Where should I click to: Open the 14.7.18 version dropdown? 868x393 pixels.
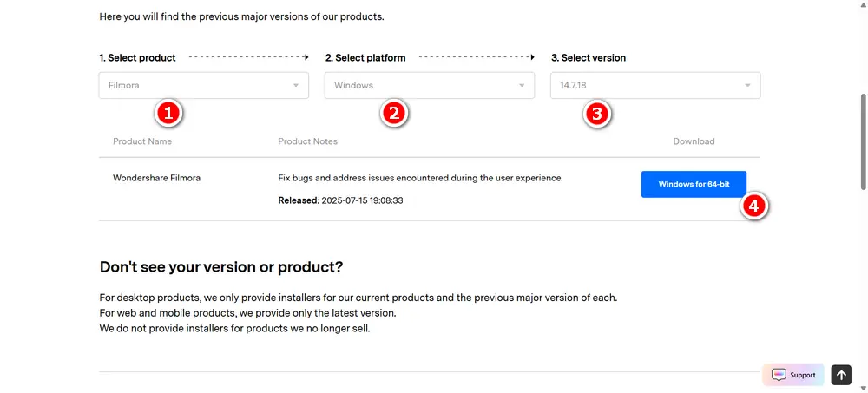pos(655,85)
